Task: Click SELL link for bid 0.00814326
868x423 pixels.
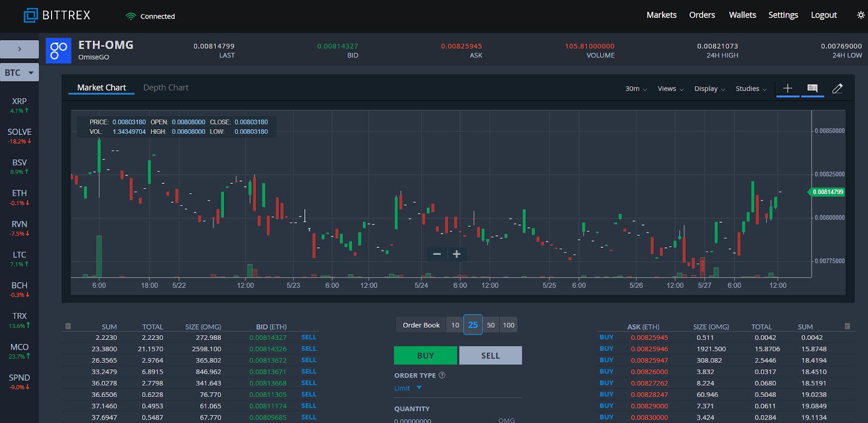Action: point(309,349)
